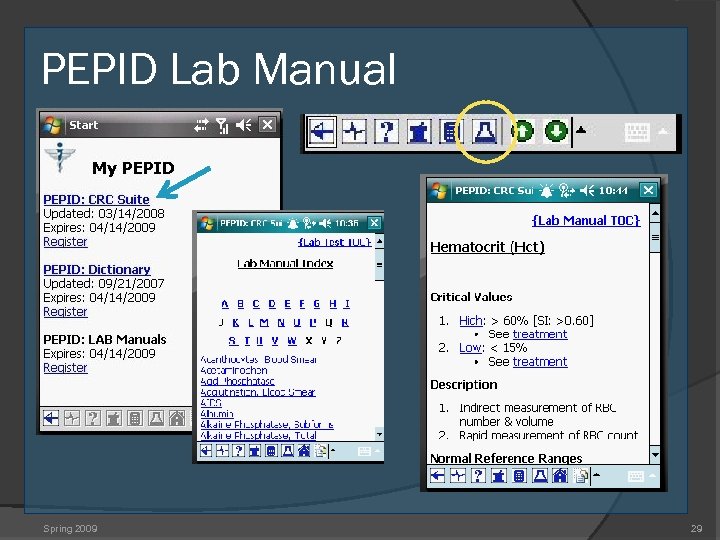Click the ECG waveform icon in the enlarged toolbar

click(354, 132)
